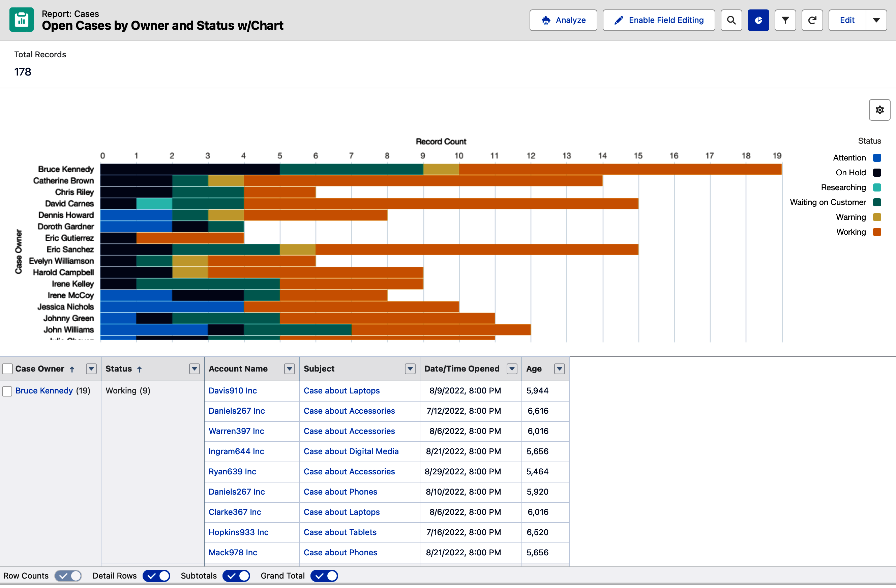The width and height of the screenshot is (896, 588).
Task: Open Davis910 Inc account link
Action: [233, 391]
